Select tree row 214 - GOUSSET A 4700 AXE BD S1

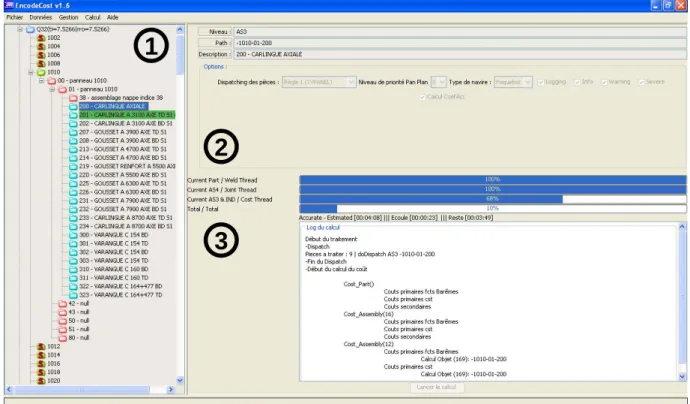pos(123,158)
